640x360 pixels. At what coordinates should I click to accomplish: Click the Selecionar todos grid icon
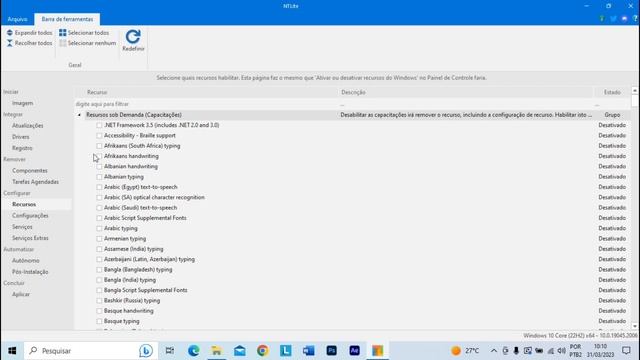tap(62, 33)
